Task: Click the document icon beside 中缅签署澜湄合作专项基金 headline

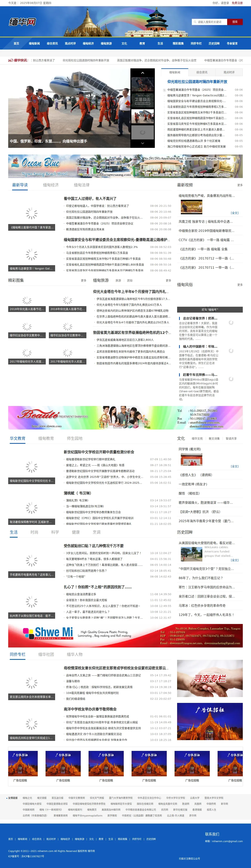Action: click(164, 90)
